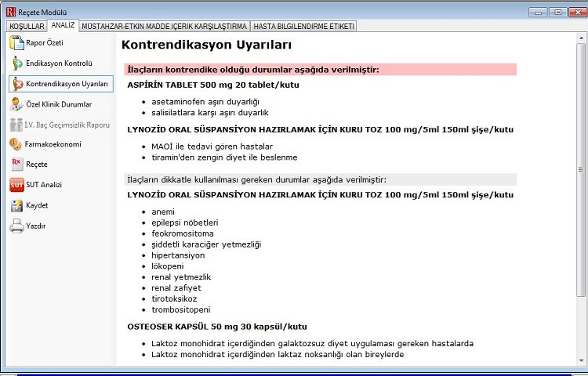Open the Endikasyon Kontrolü label
Screen dimensions: 588x376
(59, 63)
